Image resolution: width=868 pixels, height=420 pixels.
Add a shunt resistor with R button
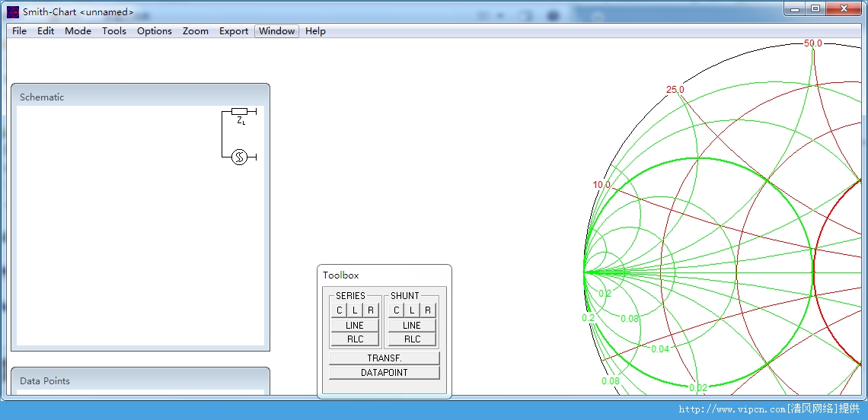point(428,310)
